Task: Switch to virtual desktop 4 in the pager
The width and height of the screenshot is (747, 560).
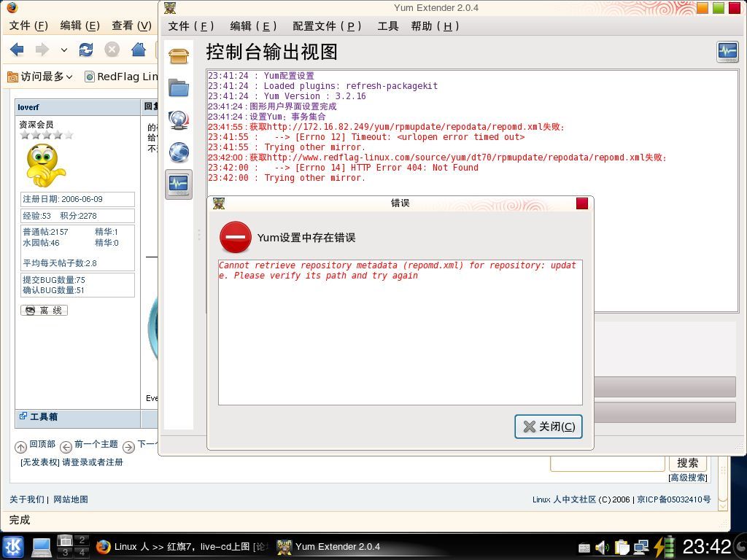Action: coord(82,553)
